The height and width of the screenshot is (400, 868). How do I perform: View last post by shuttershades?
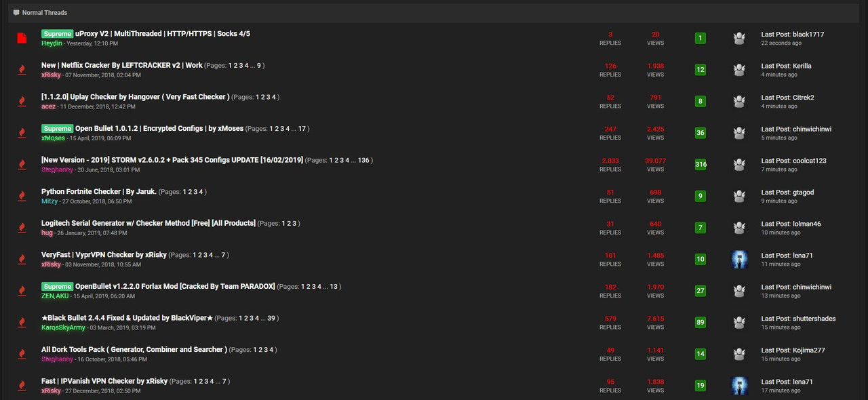[798, 319]
